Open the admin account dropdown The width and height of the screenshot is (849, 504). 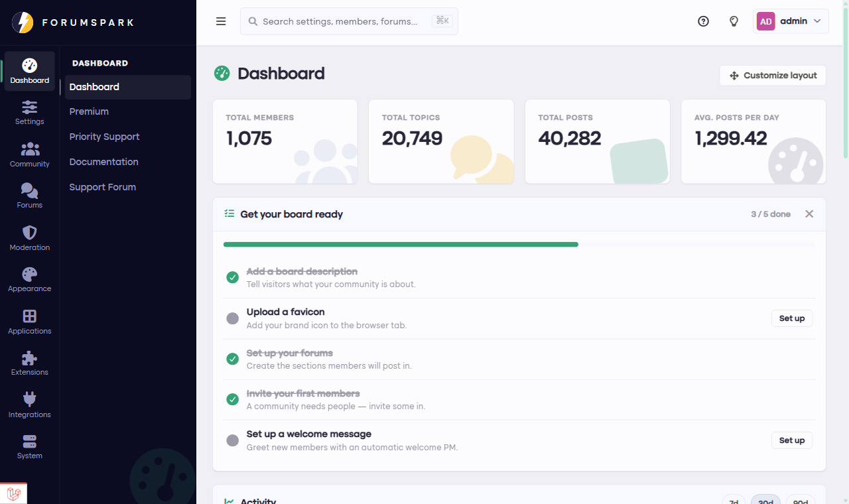coord(791,21)
